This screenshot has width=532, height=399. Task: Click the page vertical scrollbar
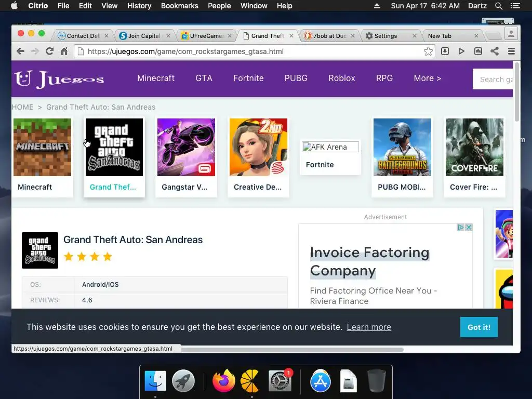tap(517, 91)
